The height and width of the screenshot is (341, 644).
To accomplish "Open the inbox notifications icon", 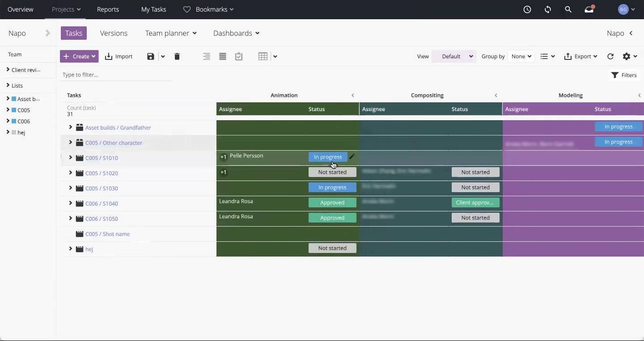I will 589,9.
